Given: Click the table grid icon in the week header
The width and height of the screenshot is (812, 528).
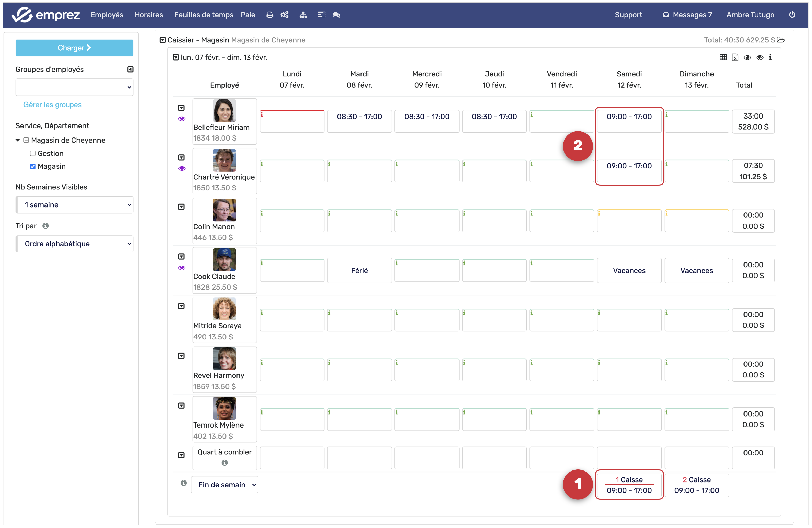Looking at the screenshot, I should click(723, 57).
